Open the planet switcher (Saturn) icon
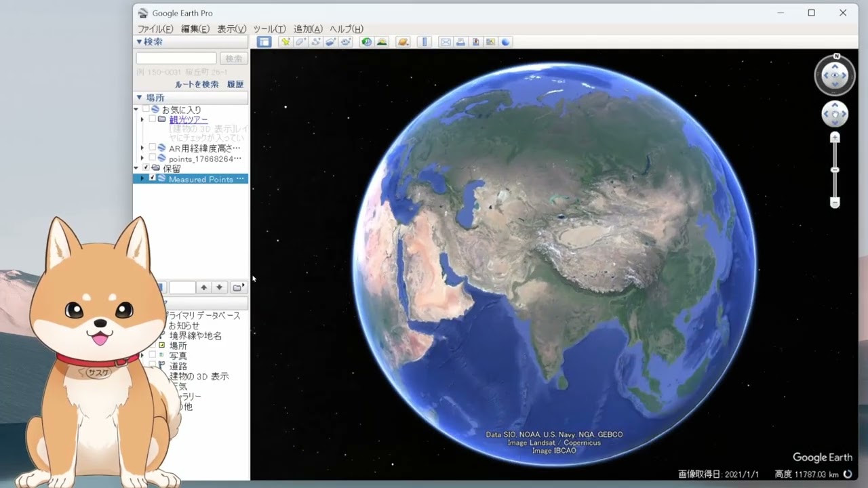 [403, 42]
